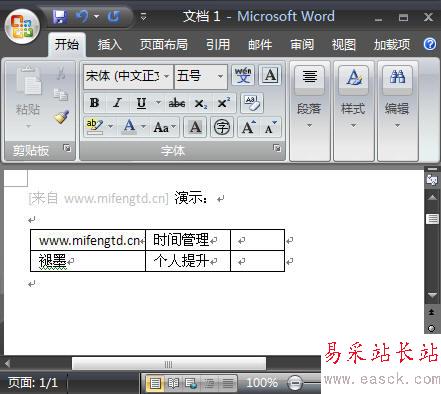441x394 pixels.
Task: Click Grow Font icon
Action: pos(248,127)
